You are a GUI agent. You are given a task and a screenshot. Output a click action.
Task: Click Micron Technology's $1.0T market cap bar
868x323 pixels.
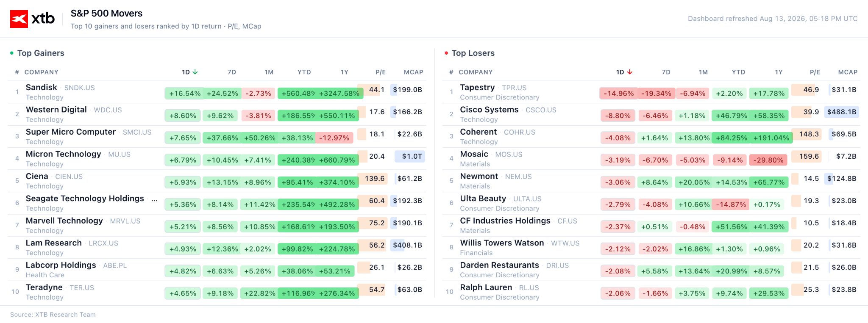[x=409, y=156]
